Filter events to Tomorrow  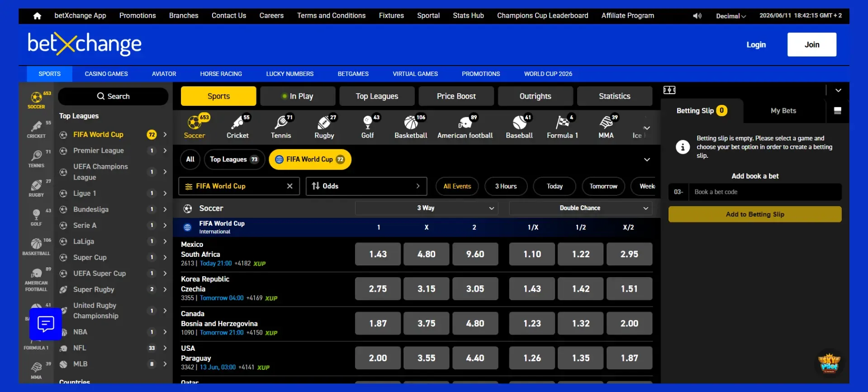click(x=603, y=186)
